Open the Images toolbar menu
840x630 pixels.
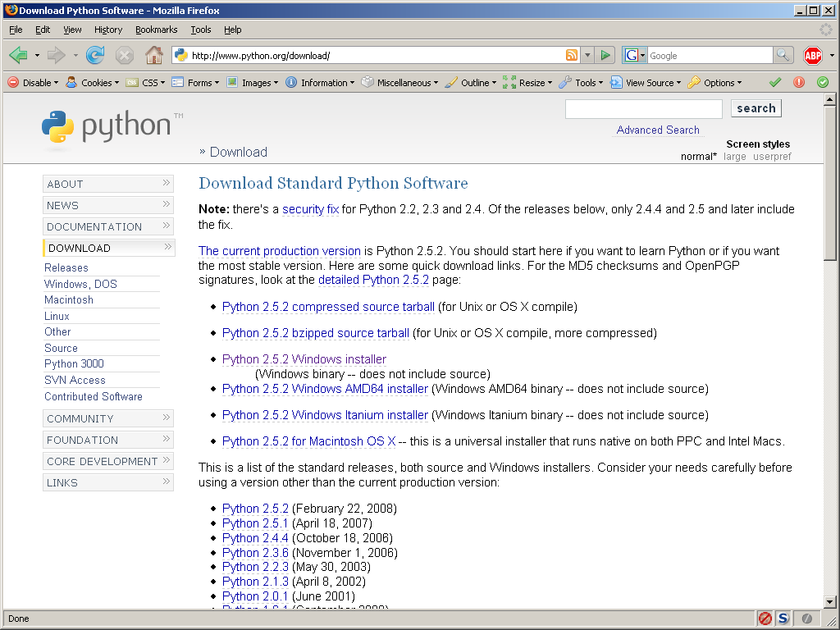tap(253, 83)
